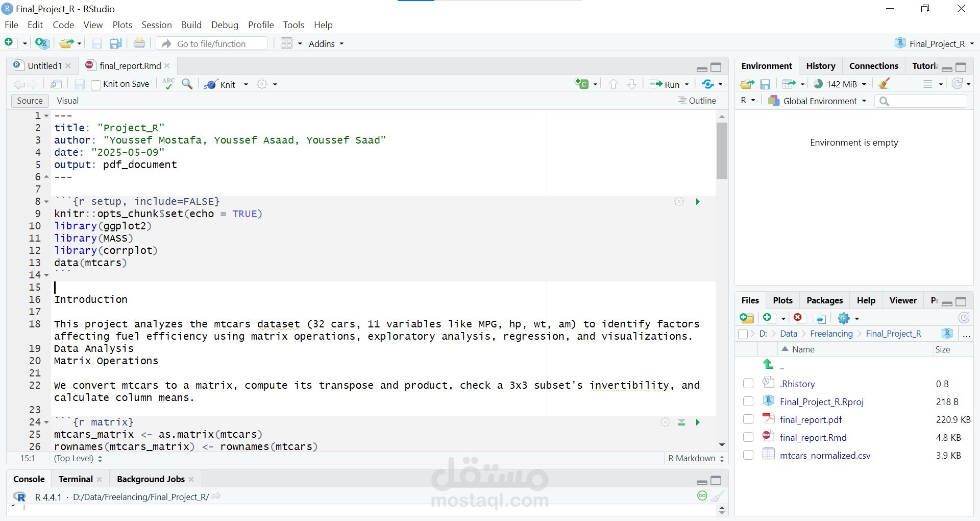Toggle the Outline button
The image size is (980, 521).
[697, 101]
